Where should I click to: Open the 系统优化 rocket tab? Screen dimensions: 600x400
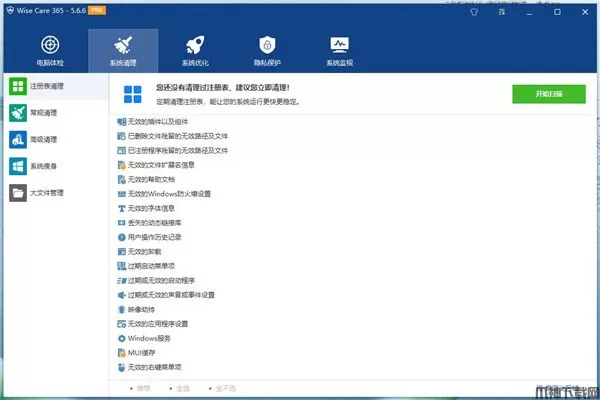(195, 51)
